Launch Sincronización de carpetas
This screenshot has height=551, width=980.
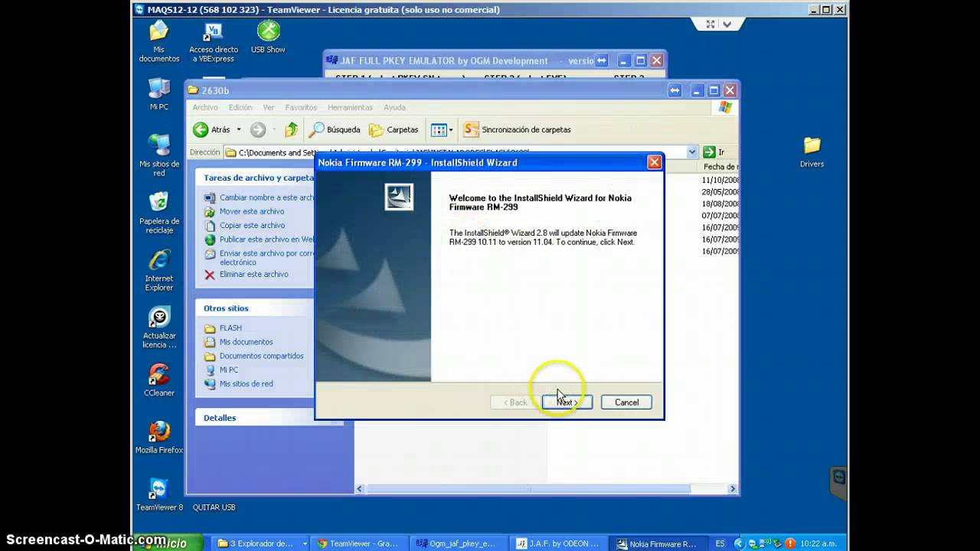coord(518,130)
